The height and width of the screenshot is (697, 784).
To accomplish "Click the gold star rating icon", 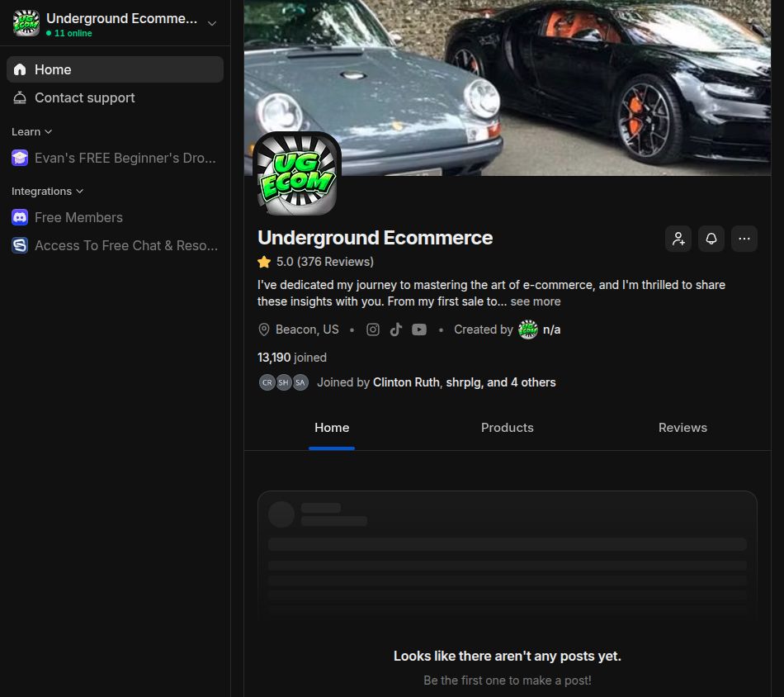I will pyautogui.click(x=264, y=262).
